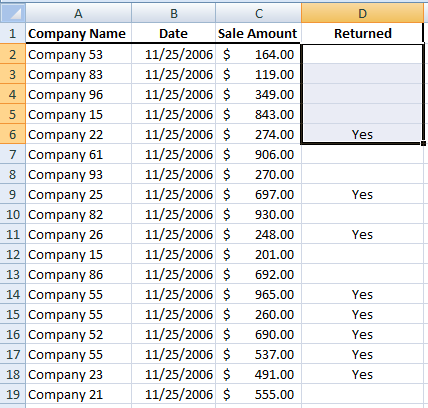428x408 pixels.
Task: Click the Select All corner triangle
Action: pos(13,13)
